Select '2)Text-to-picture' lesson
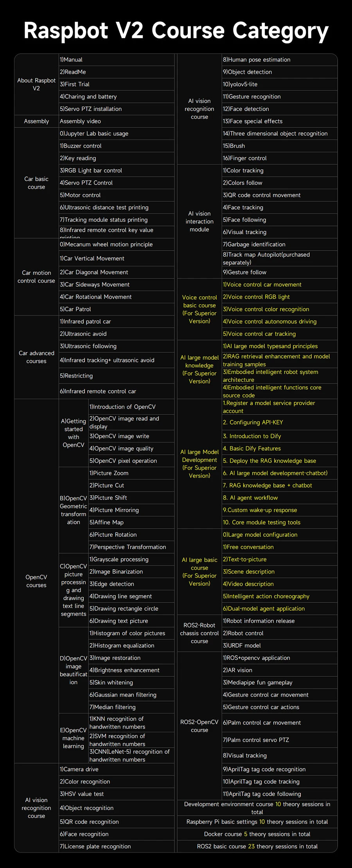 244,559
